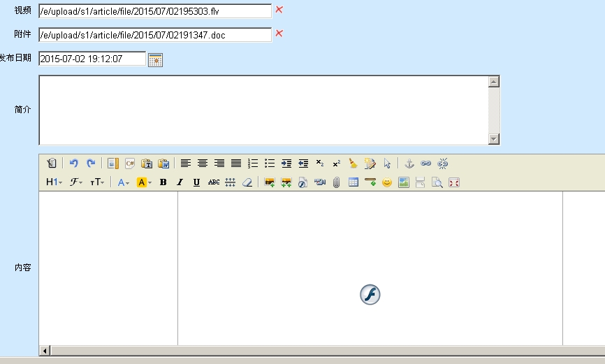Screen dimensions: 605x364
Task: Click the anchor icon in toolbar
Action: point(409,163)
